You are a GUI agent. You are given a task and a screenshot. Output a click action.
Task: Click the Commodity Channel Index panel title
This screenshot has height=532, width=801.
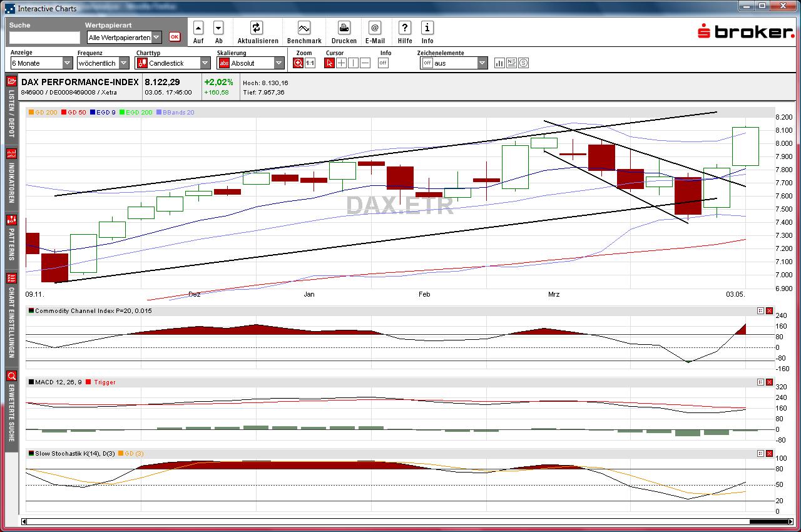pyautogui.click(x=93, y=311)
